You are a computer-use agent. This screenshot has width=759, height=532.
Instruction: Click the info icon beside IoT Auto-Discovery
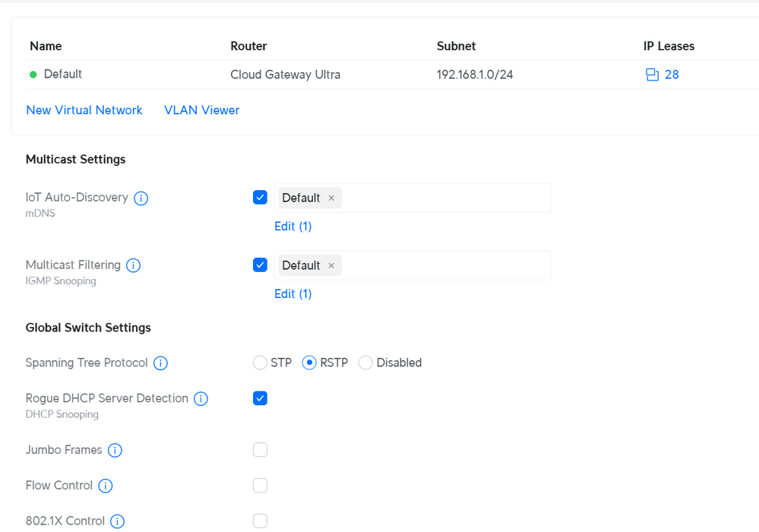click(x=141, y=198)
